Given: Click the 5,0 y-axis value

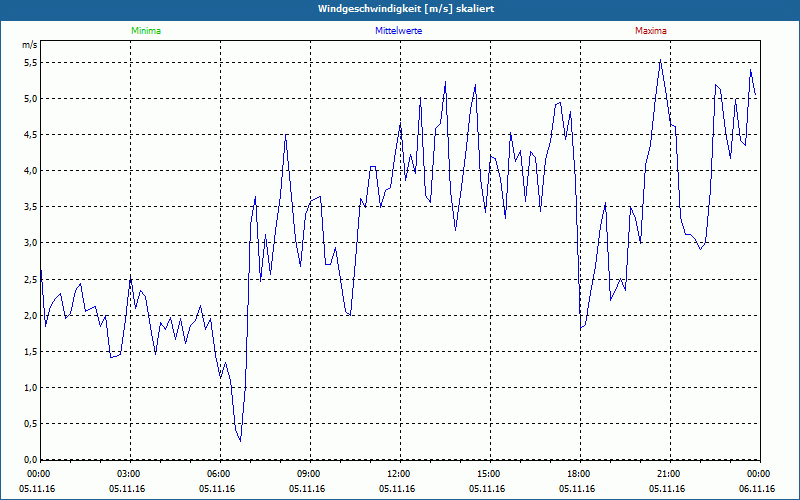Looking at the screenshot, I should click(31, 98).
